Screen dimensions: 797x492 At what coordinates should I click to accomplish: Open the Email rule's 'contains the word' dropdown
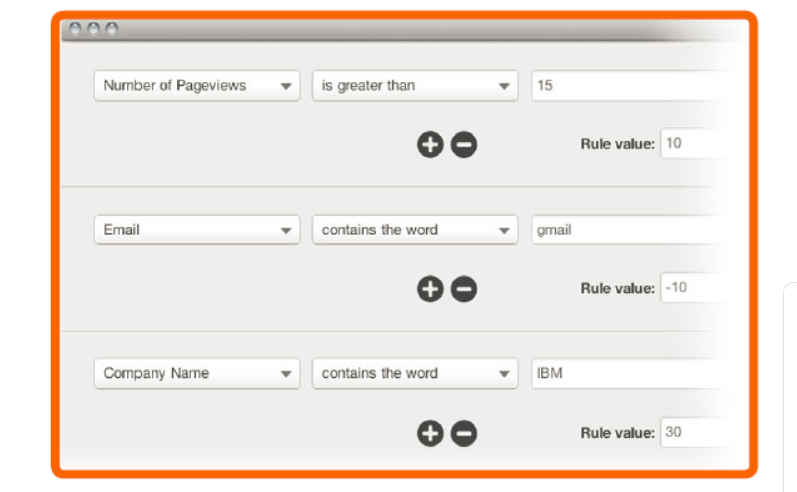point(415,230)
